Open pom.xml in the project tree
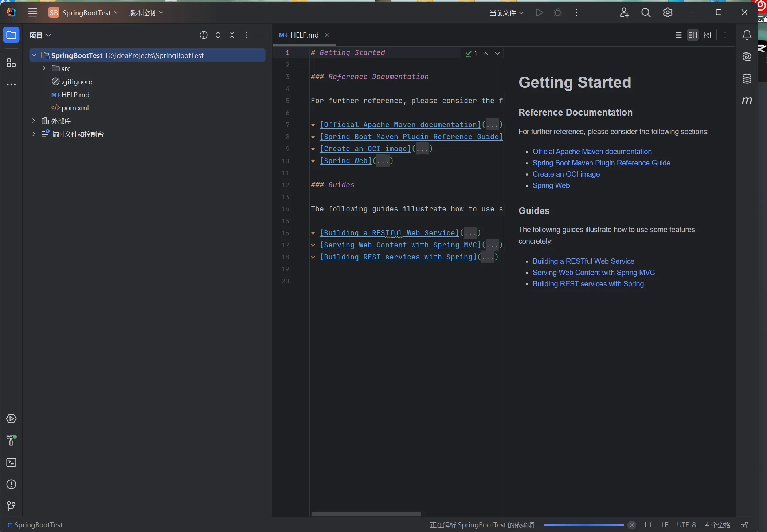 tap(75, 108)
